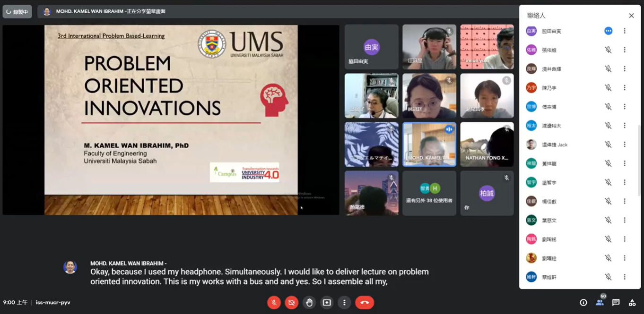Image resolution: width=644 pixels, height=314 pixels.
Task: Open the activities icon at bottom right
Action: coord(632,303)
